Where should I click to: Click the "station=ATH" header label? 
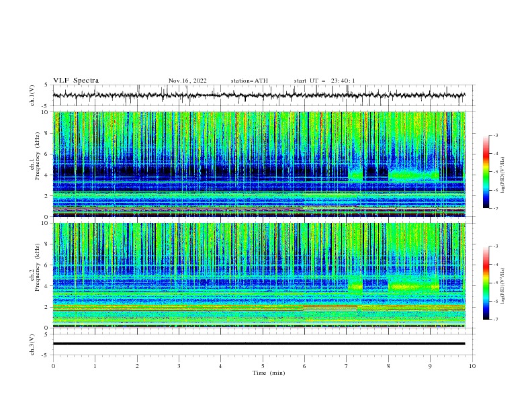coord(249,81)
